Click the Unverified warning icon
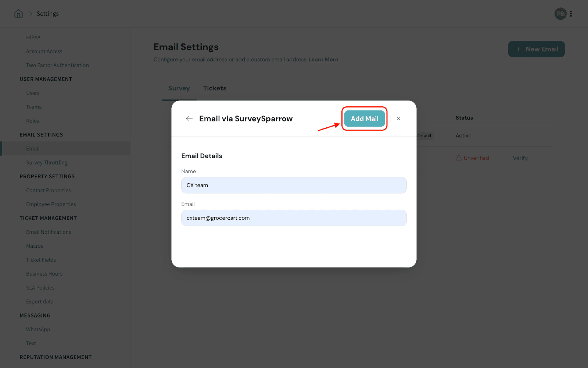588x368 pixels. (x=459, y=158)
